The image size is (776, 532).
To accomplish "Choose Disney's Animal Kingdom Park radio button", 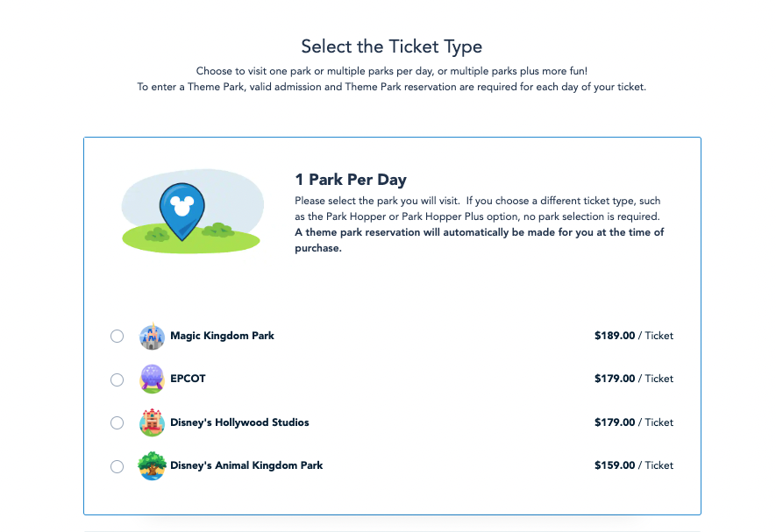I will click(x=117, y=466).
